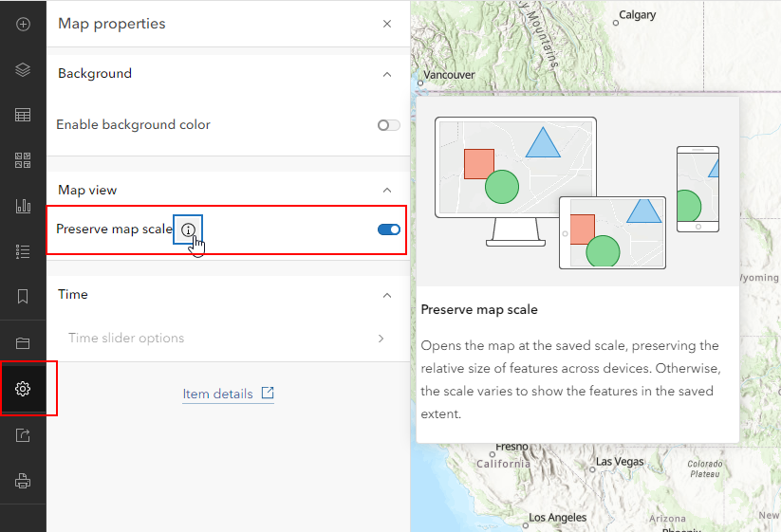Open the Legend list icon
This screenshot has height=532, width=781.
[x=23, y=251]
